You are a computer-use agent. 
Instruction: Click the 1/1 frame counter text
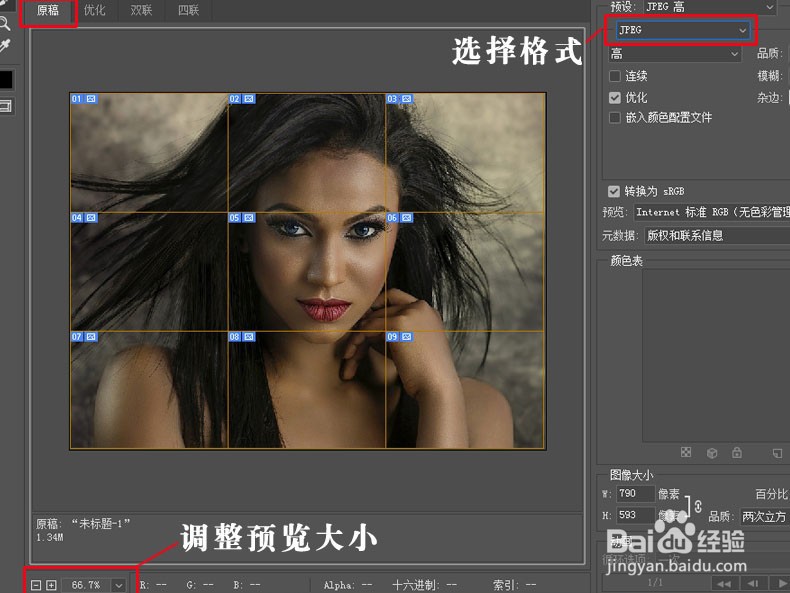click(655, 583)
